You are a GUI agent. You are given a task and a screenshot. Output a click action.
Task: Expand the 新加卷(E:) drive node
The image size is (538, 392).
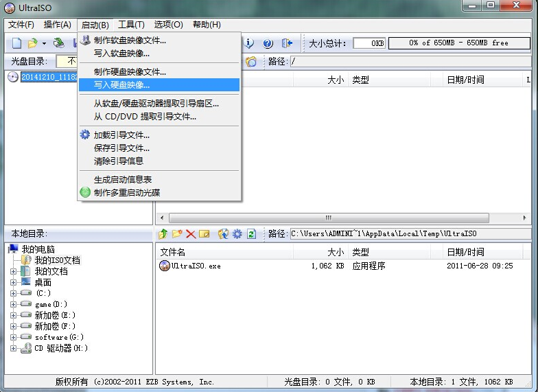14,316
